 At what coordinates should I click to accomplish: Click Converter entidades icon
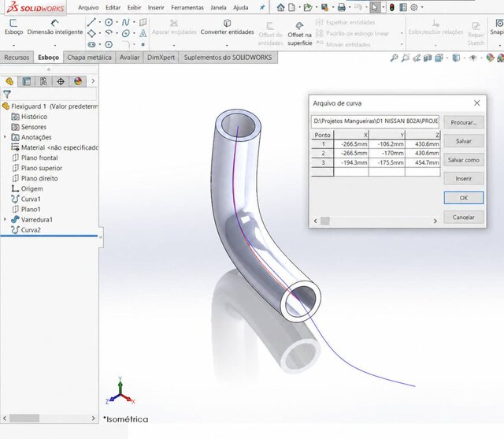coord(228,23)
